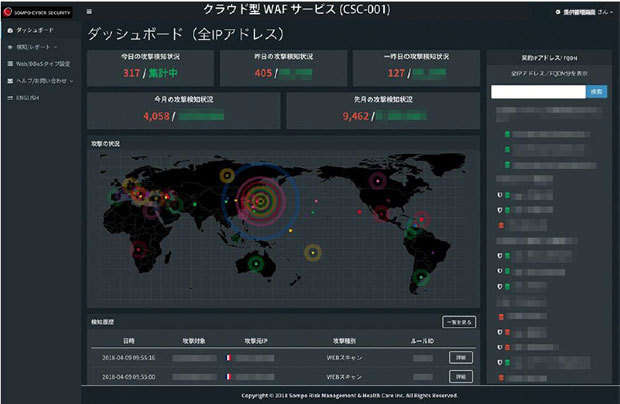Expand the ヘルプ/お問い合わせ sidebar menu
The image size is (620, 404).
click(x=42, y=79)
